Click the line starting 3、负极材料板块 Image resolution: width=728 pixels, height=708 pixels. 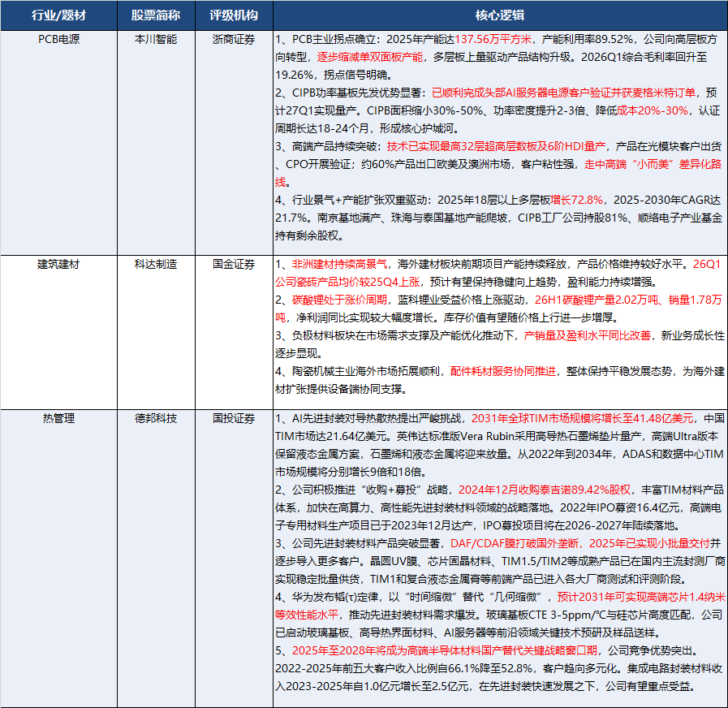(x=500, y=336)
